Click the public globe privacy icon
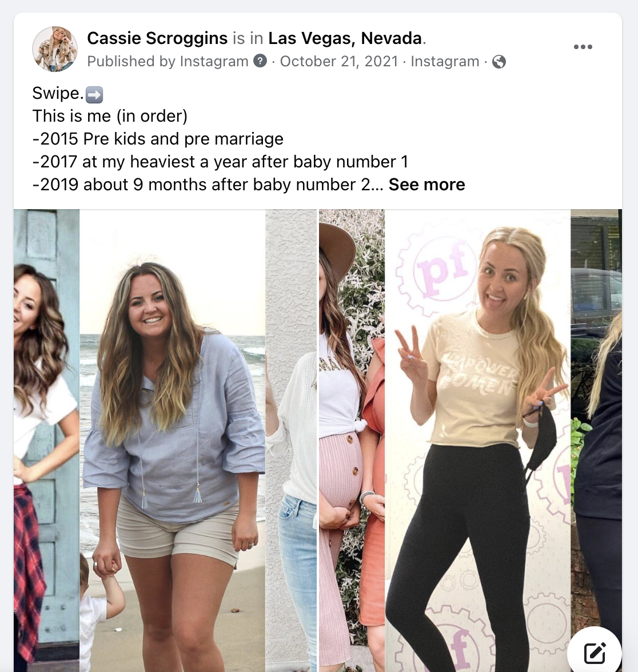The width and height of the screenshot is (638, 672). [499, 62]
